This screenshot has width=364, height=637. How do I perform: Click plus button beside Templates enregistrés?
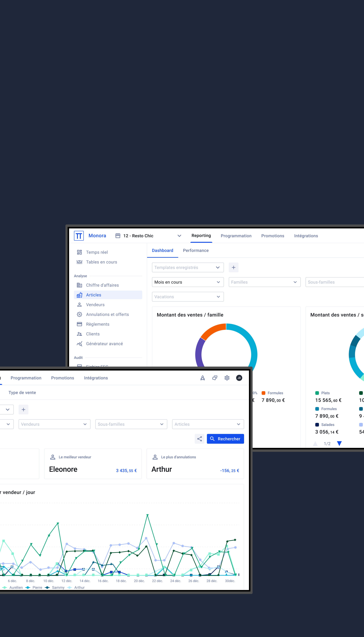pos(234,268)
